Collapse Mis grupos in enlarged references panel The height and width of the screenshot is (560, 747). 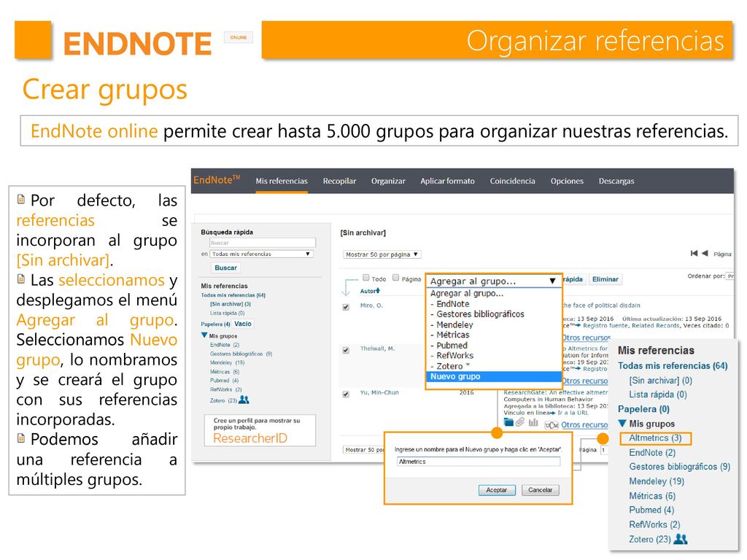tap(622, 423)
